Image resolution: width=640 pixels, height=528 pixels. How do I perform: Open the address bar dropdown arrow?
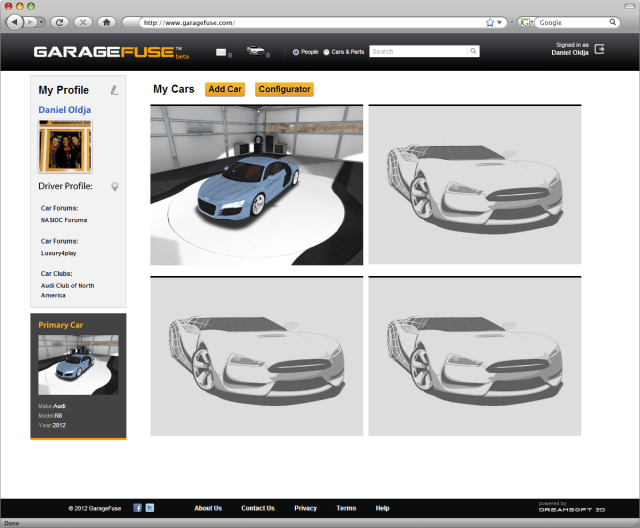tap(500, 22)
